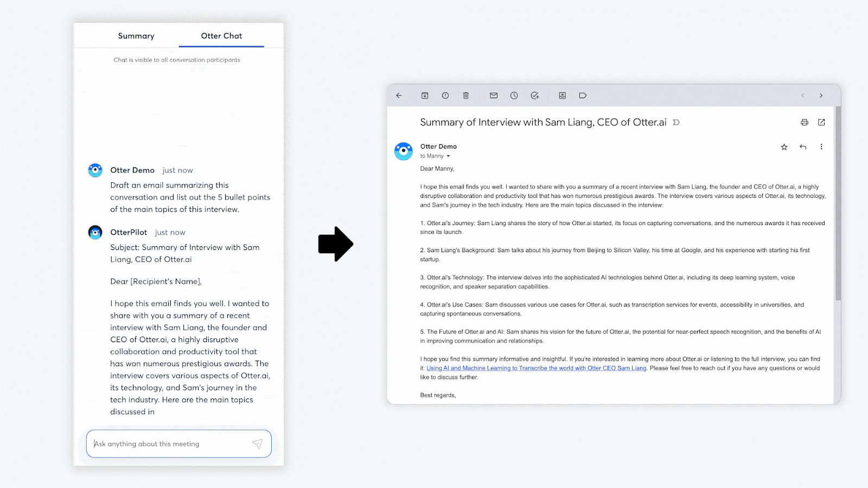This screenshot has width=868, height=488.
Task: Click 'Dear [Recipient's Name],' in chat
Action: pos(156,281)
